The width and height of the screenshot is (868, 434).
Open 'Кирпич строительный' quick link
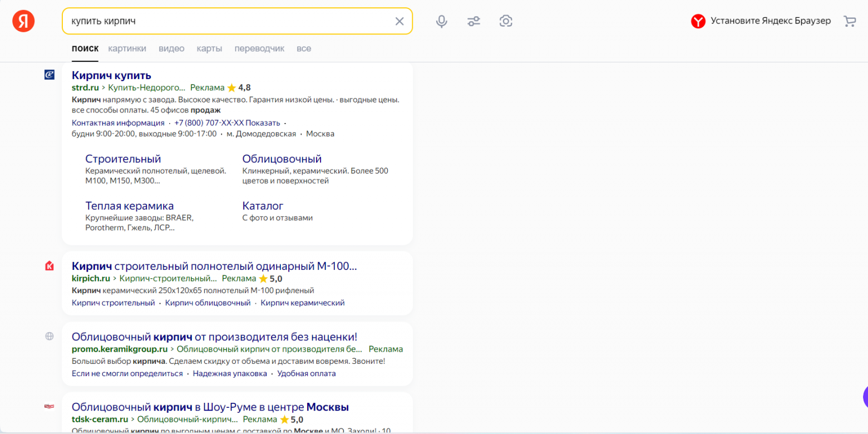point(114,303)
